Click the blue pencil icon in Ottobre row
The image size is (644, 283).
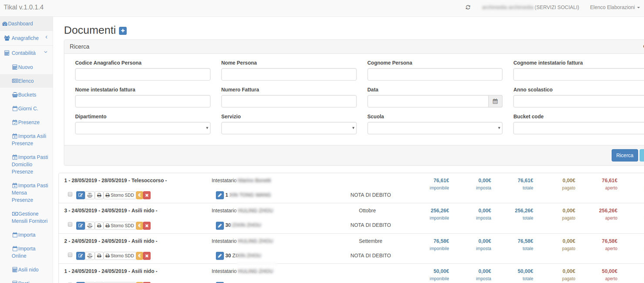click(220, 226)
